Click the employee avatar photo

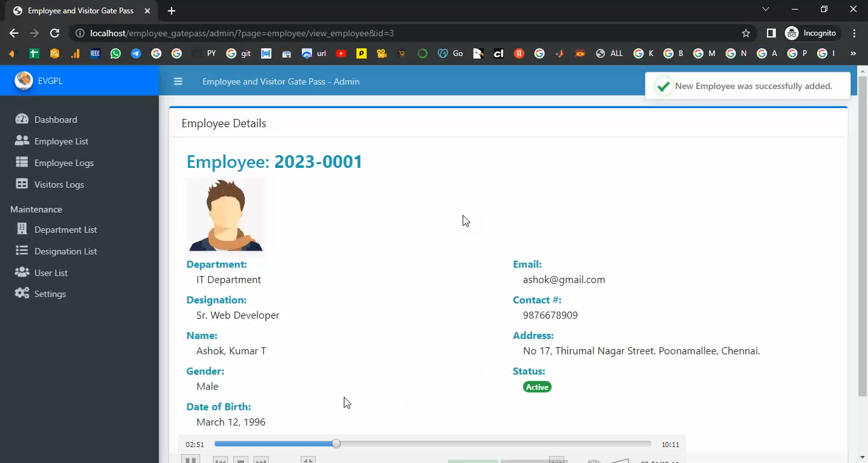pyautogui.click(x=225, y=215)
